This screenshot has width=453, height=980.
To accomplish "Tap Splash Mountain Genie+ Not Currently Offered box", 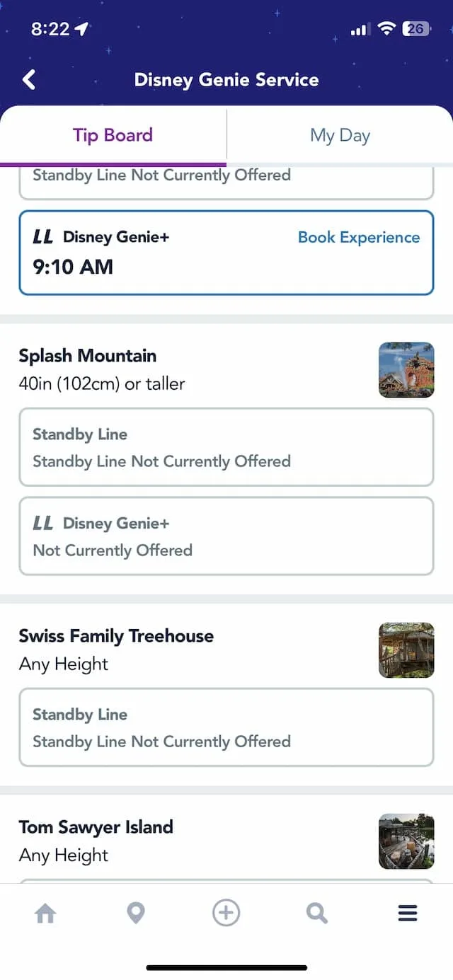I will [226, 536].
